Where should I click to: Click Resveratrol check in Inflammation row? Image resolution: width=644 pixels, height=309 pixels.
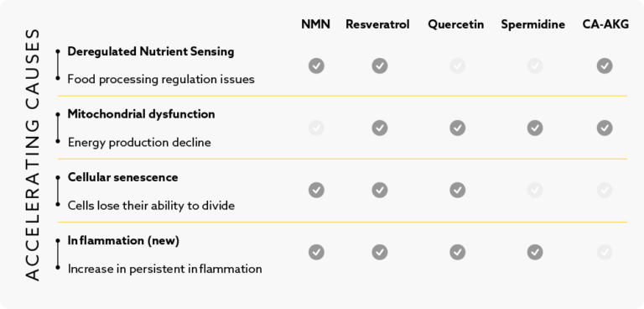coord(380,252)
